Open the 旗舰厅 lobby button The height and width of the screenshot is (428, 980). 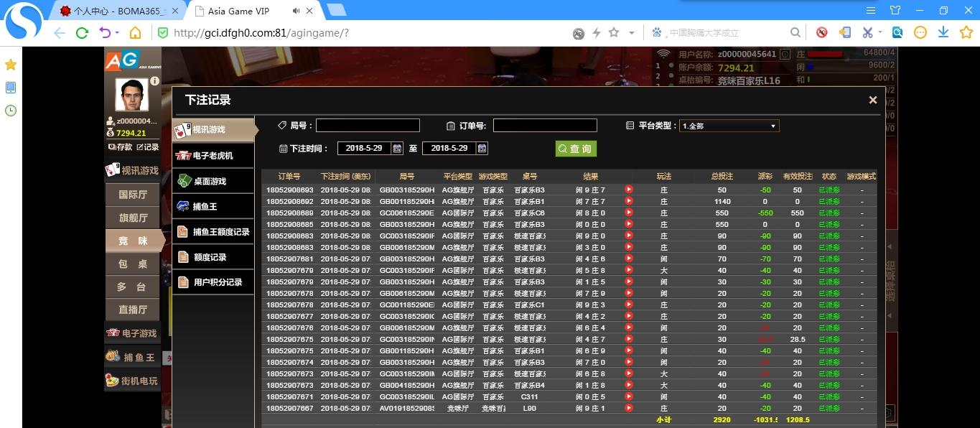click(133, 218)
